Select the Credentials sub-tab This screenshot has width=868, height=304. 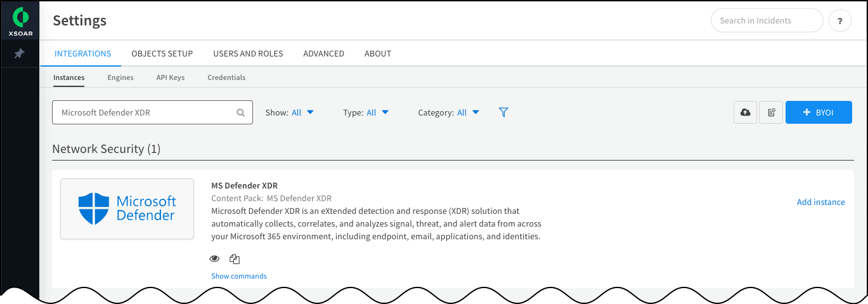tap(226, 77)
